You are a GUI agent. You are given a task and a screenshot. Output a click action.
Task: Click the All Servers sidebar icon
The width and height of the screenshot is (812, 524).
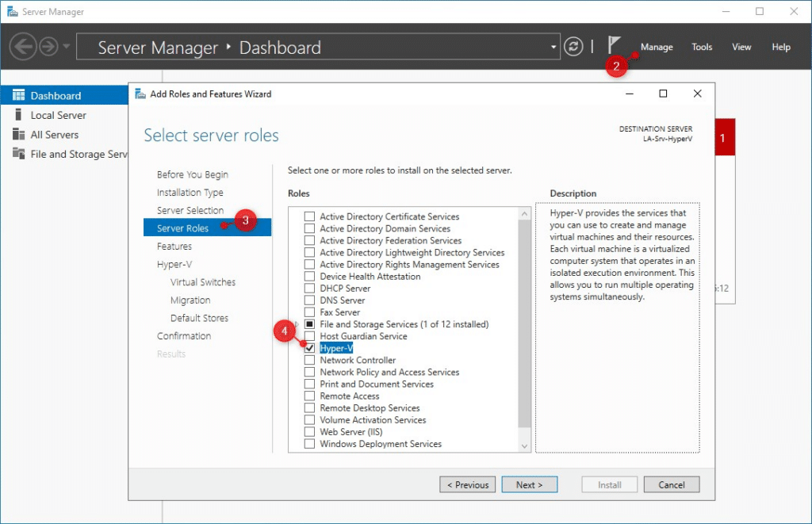(18, 135)
